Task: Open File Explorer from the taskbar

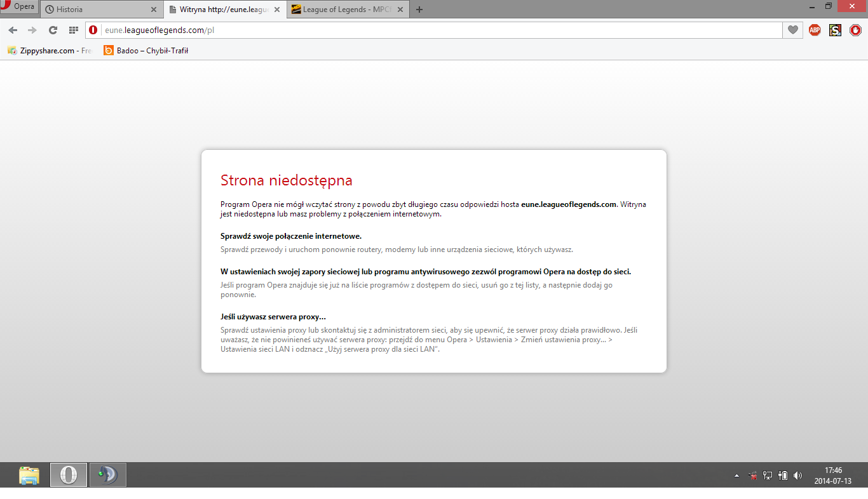Action: click(29, 475)
